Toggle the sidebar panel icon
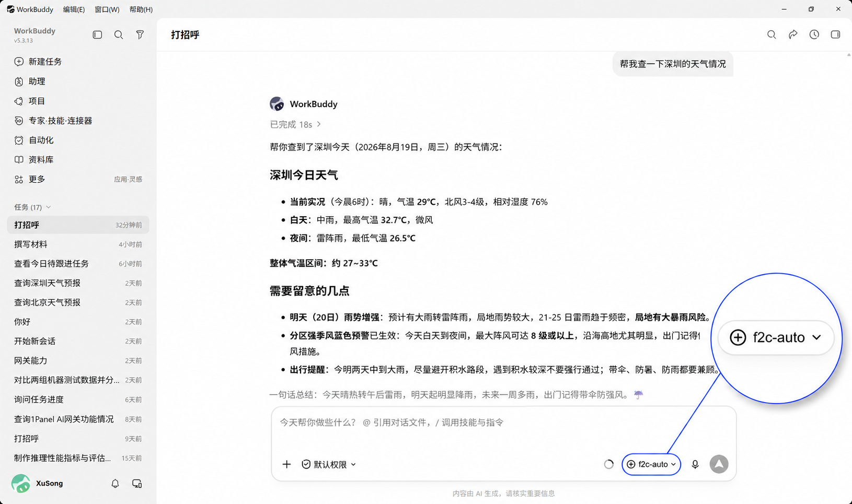 click(97, 34)
